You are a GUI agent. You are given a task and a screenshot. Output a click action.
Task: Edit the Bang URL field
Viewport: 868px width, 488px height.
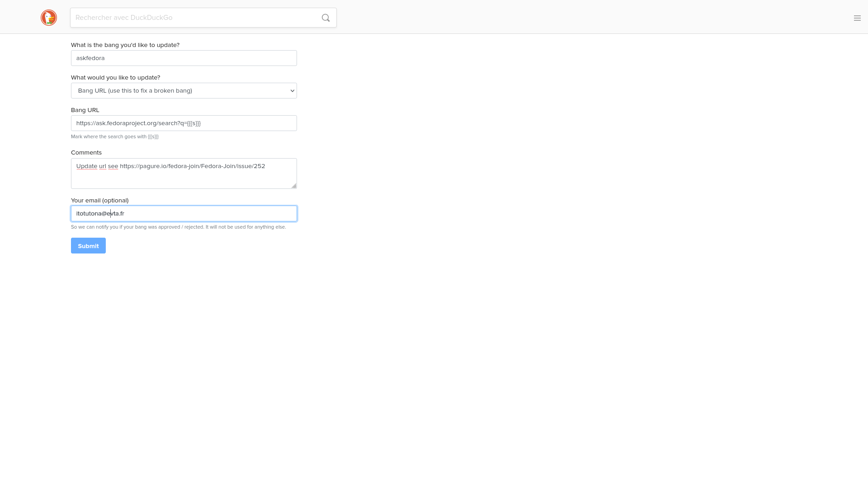coord(184,123)
